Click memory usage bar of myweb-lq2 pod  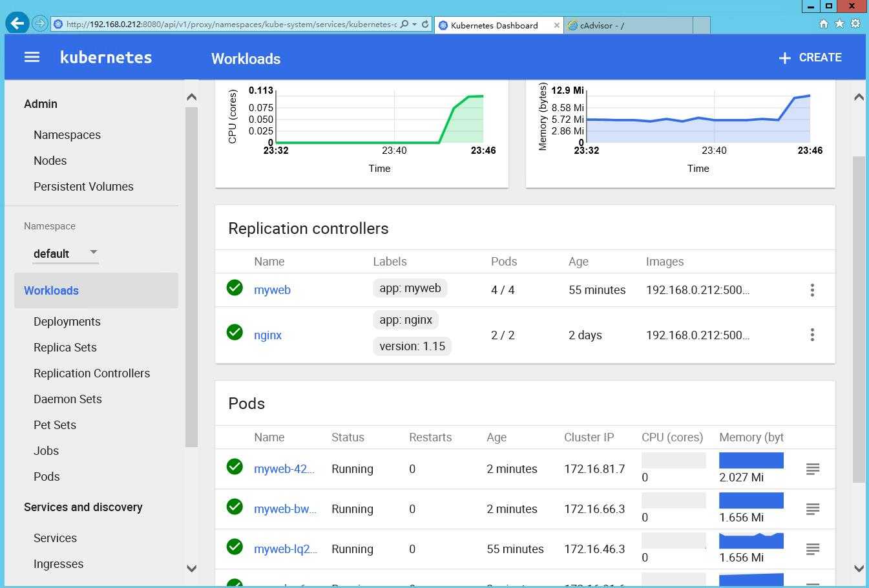point(751,540)
